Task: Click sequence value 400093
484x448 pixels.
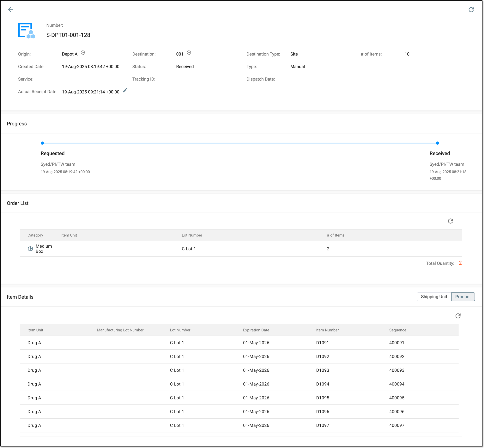Action: [397, 370]
